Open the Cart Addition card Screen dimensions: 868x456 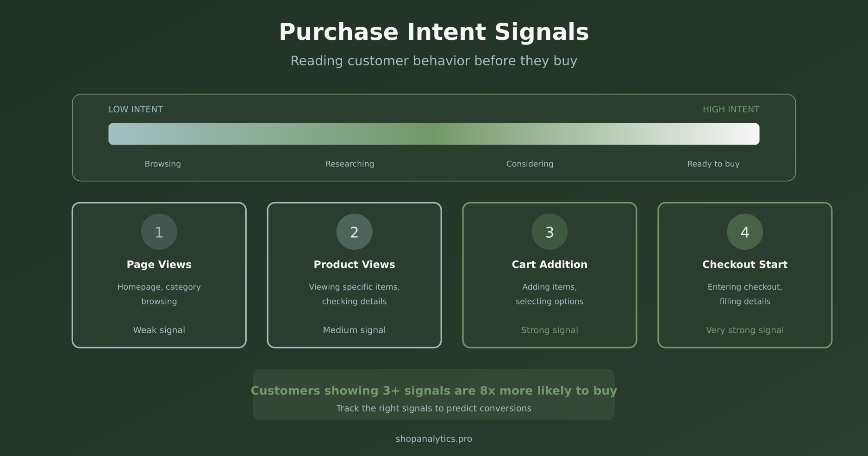click(x=550, y=275)
